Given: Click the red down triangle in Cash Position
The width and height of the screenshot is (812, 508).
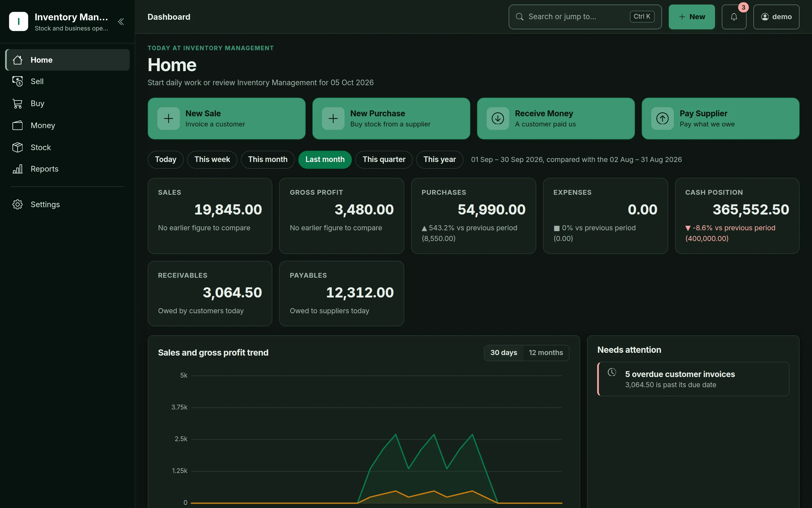Looking at the screenshot, I should click(x=688, y=228).
